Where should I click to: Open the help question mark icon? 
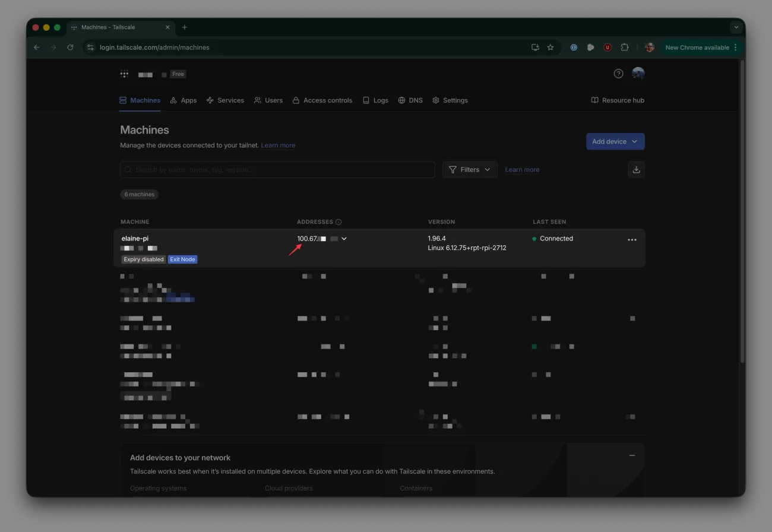[618, 74]
